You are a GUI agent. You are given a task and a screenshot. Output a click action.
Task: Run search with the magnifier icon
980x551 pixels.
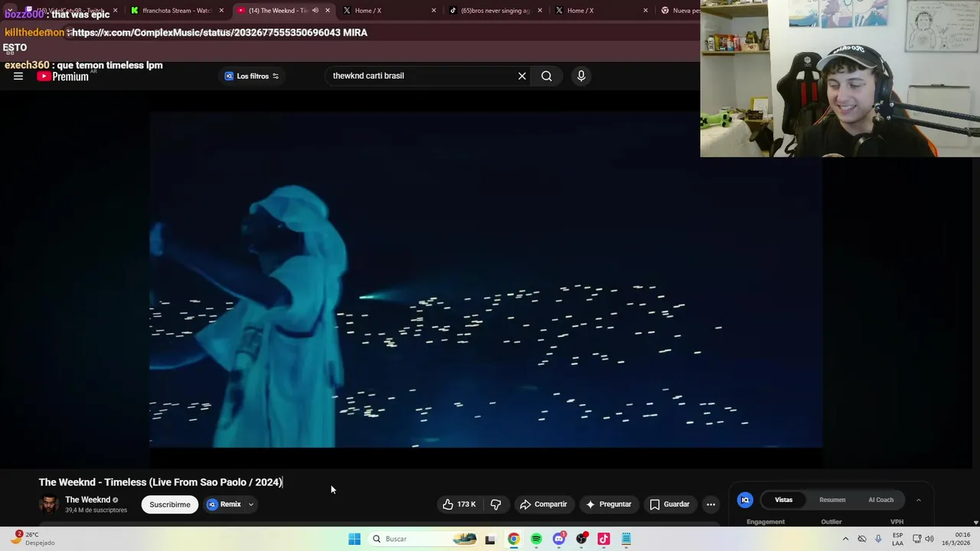pyautogui.click(x=547, y=76)
